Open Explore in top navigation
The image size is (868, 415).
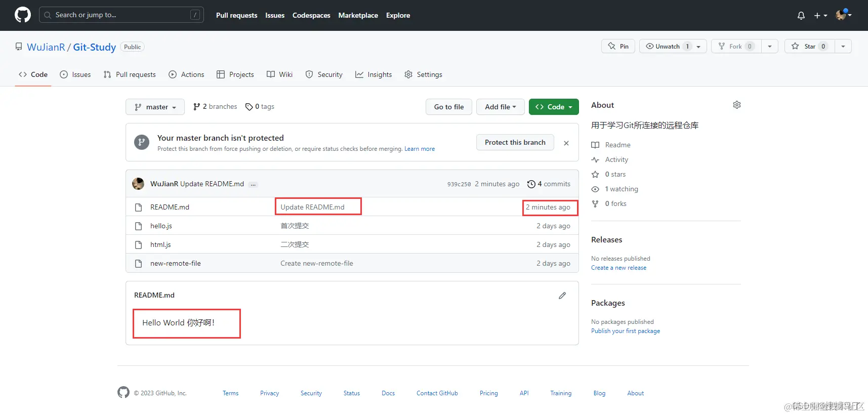pyautogui.click(x=398, y=15)
